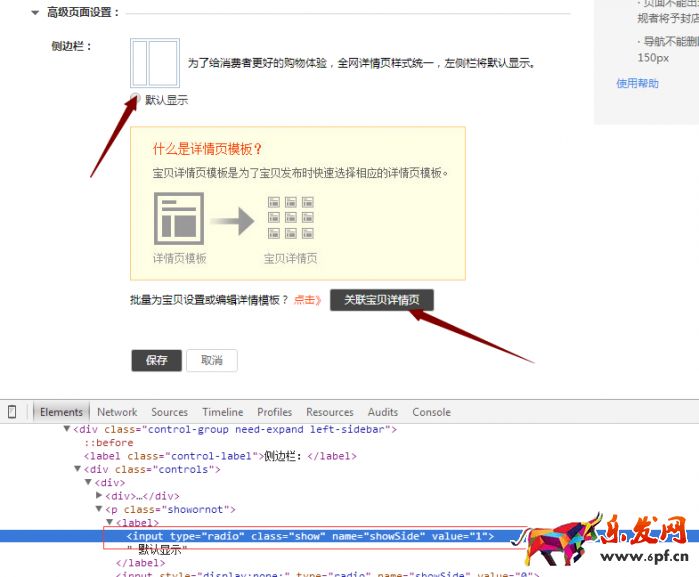Screen dimensions: 699x577
Task: Open the 使用帮助 help link
Action: pos(637,83)
